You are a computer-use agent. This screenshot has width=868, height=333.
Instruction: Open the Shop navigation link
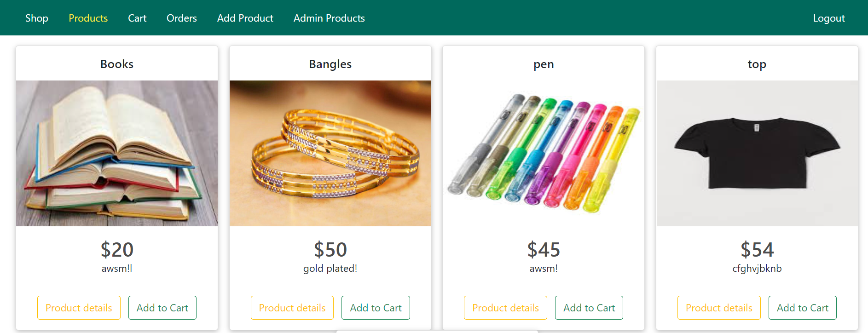click(x=37, y=18)
